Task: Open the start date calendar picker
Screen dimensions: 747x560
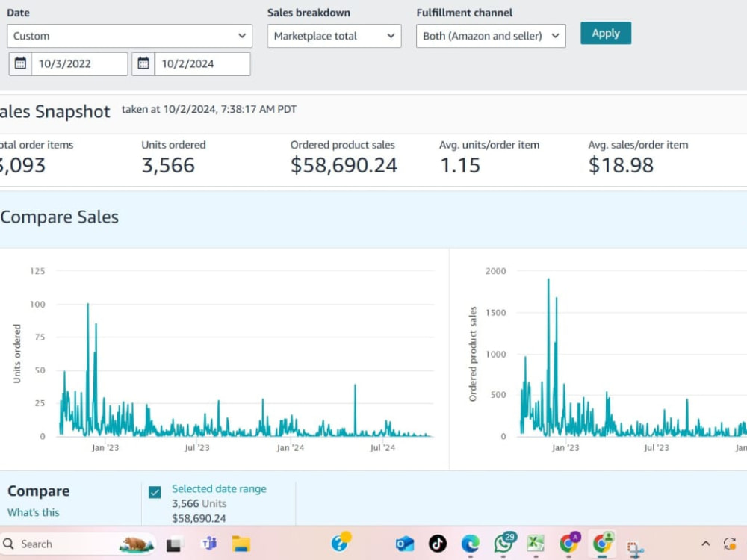Action: (x=20, y=63)
